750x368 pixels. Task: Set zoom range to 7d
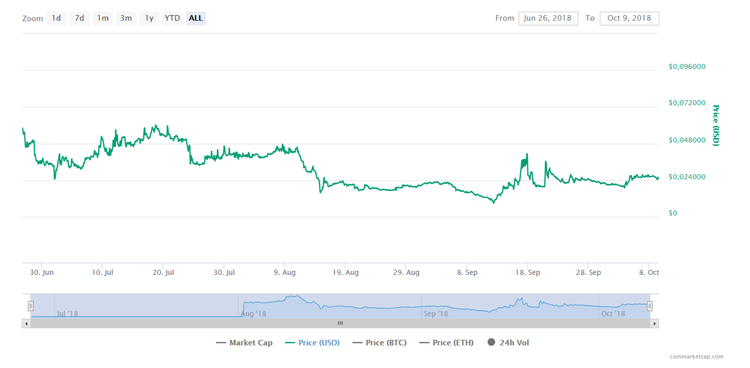pyautogui.click(x=79, y=19)
